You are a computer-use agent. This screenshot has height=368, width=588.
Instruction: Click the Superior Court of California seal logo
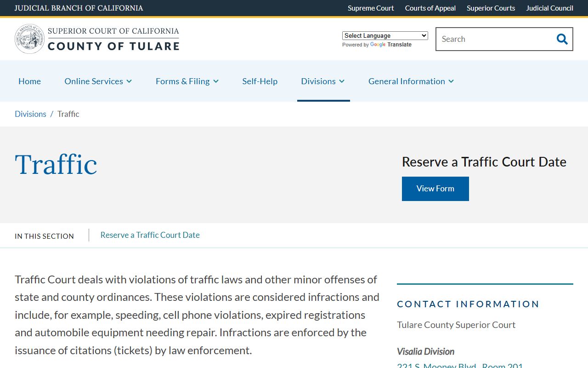[x=30, y=39]
